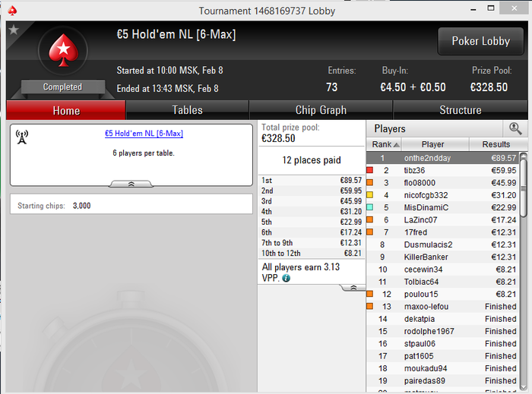This screenshot has height=394, width=532.
Task: Open the Chip Graph tab
Action: click(x=321, y=110)
